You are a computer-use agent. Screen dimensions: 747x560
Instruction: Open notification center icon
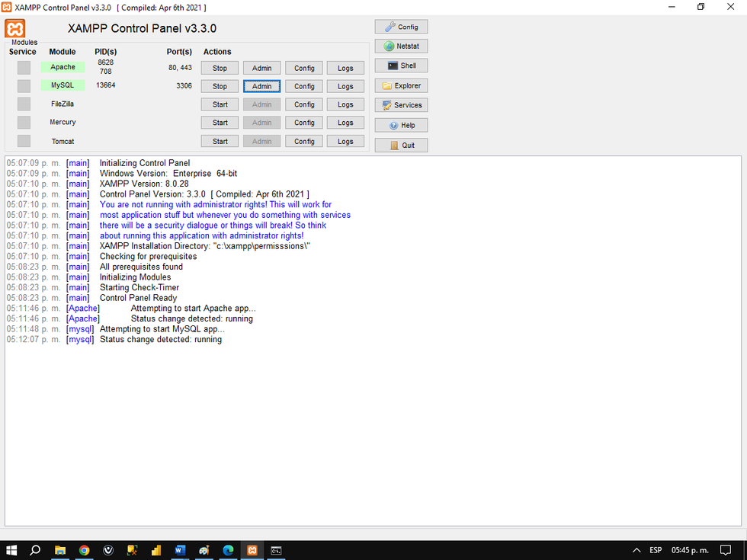point(726,550)
